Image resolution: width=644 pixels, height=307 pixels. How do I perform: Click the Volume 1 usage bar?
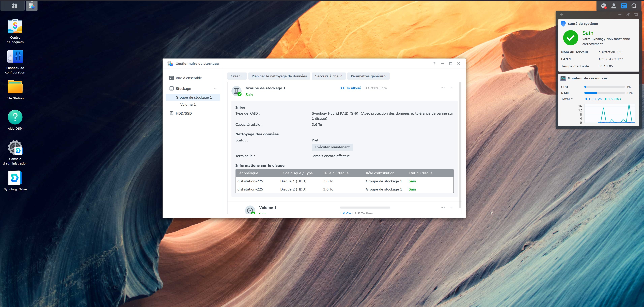pos(365,207)
